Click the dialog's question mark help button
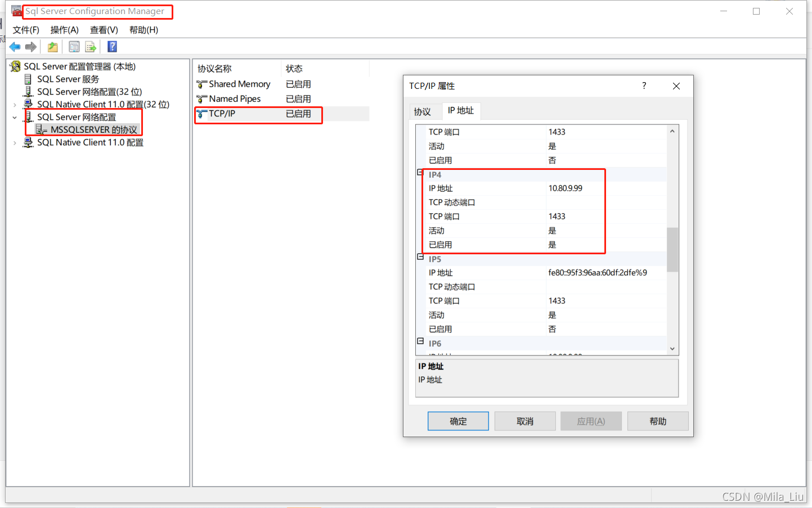The width and height of the screenshot is (812, 508). 644,86
